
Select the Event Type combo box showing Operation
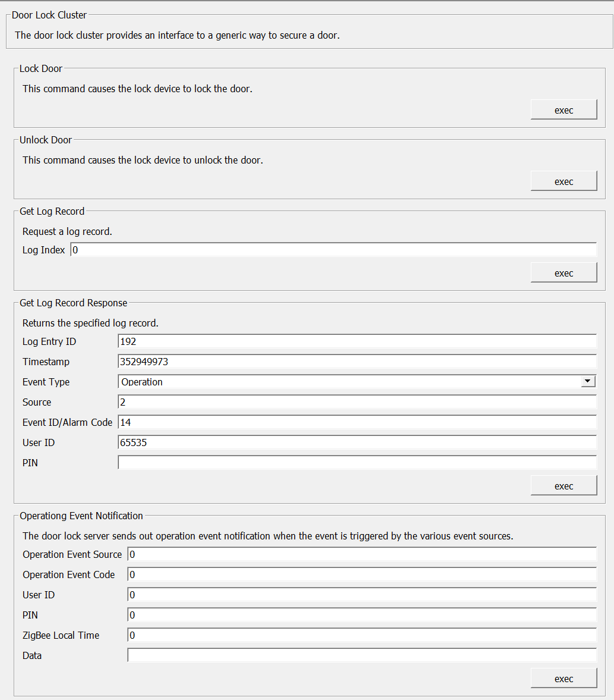(357, 382)
